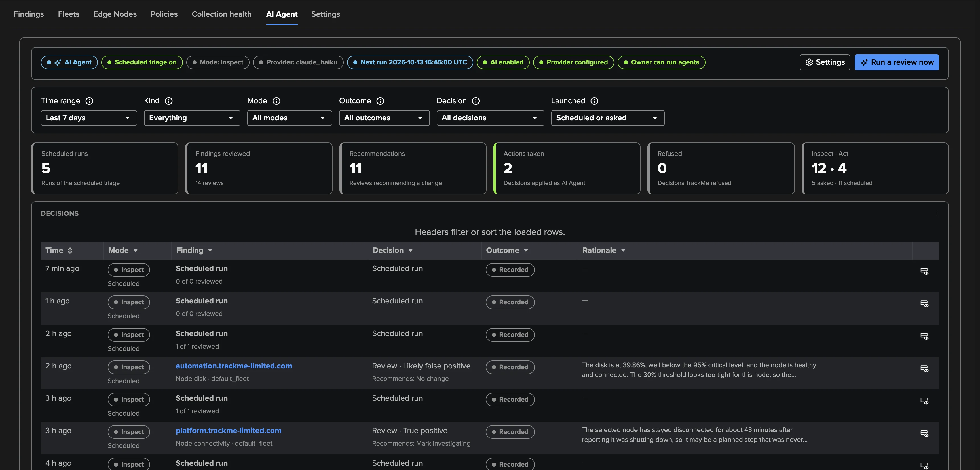The image size is (980, 470).
Task: Open Kind dropdown Everything
Action: click(x=192, y=118)
